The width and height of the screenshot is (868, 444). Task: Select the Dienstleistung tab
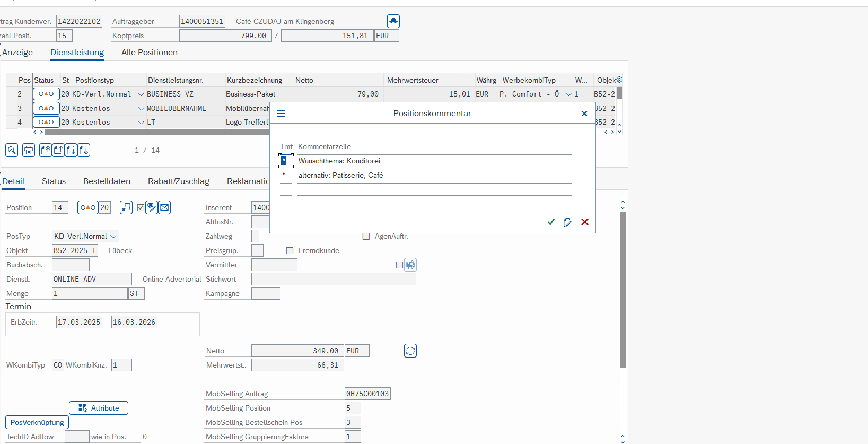[x=77, y=52]
